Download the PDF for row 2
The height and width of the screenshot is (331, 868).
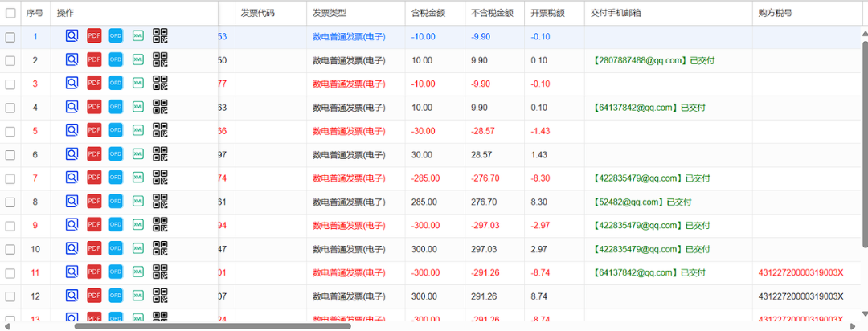coord(94,60)
